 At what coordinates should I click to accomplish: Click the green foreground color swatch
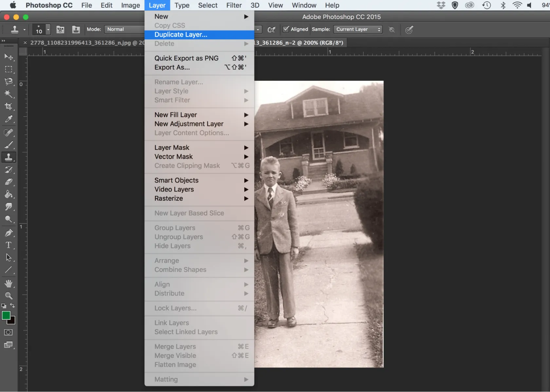coord(6,315)
